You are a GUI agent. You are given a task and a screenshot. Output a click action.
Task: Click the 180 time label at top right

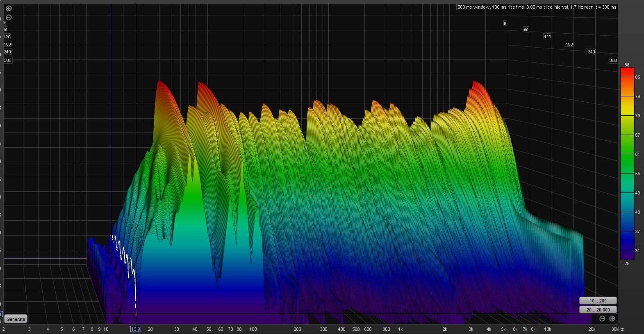pyautogui.click(x=569, y=44)
